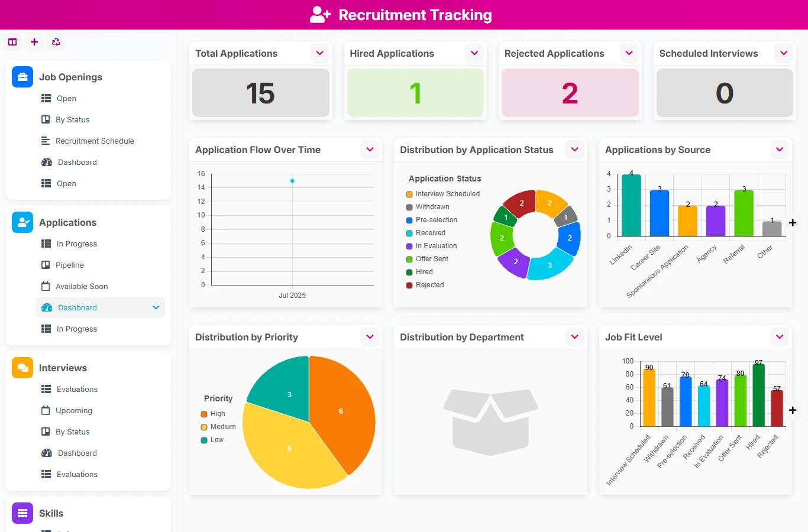808x532 pixels.
Task: Toggle Withdrawn legend entry
Action: pyautogui.click(x=428, y=207)
